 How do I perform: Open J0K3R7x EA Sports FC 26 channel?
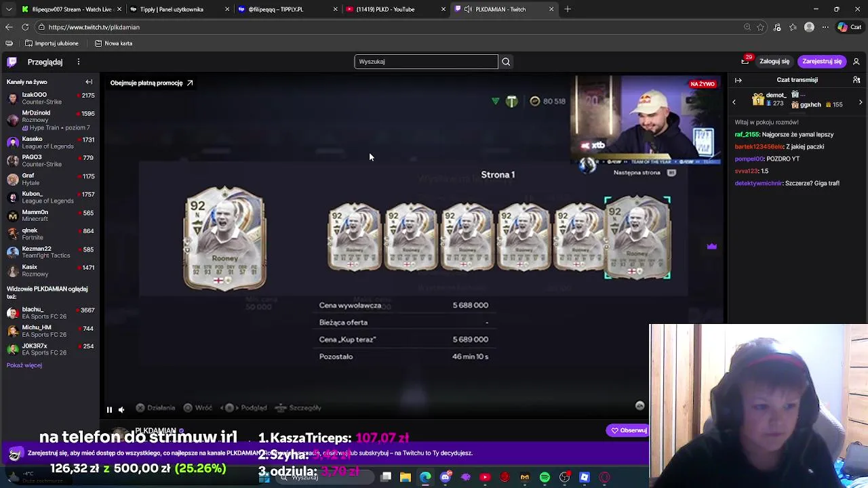tap(51, 349)
